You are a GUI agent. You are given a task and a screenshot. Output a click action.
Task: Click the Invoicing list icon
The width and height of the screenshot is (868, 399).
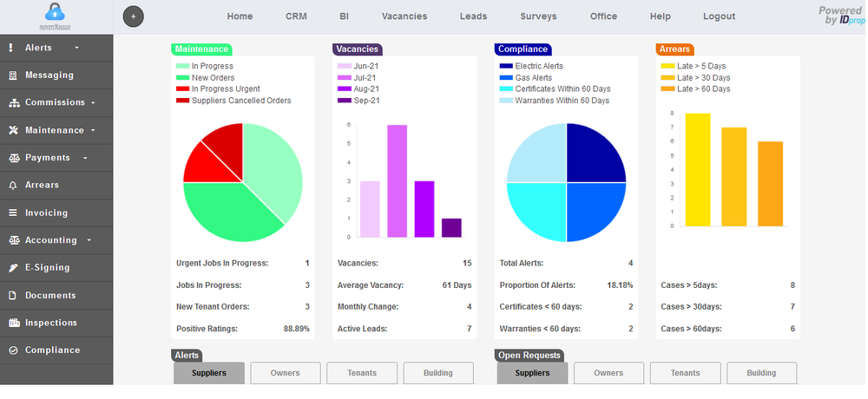pos(13,213)
